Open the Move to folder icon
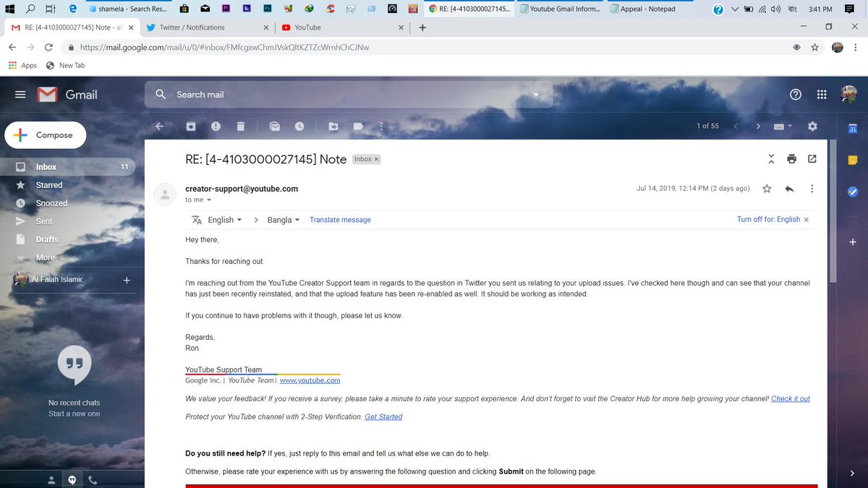This screenshot has width=868, height=488. [333, 126]
